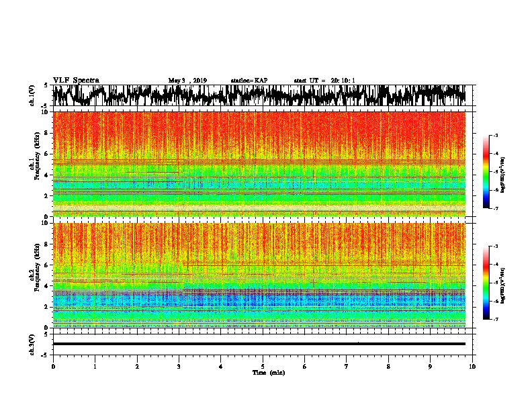The height and width of the screenshot is (411, 532).
Task: Click the '-3' value on lower colorbar
Action: click(x=495, y=246)
